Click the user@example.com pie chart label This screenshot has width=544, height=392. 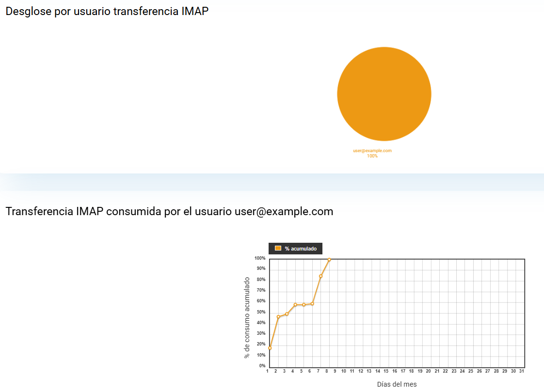point(372,151)
